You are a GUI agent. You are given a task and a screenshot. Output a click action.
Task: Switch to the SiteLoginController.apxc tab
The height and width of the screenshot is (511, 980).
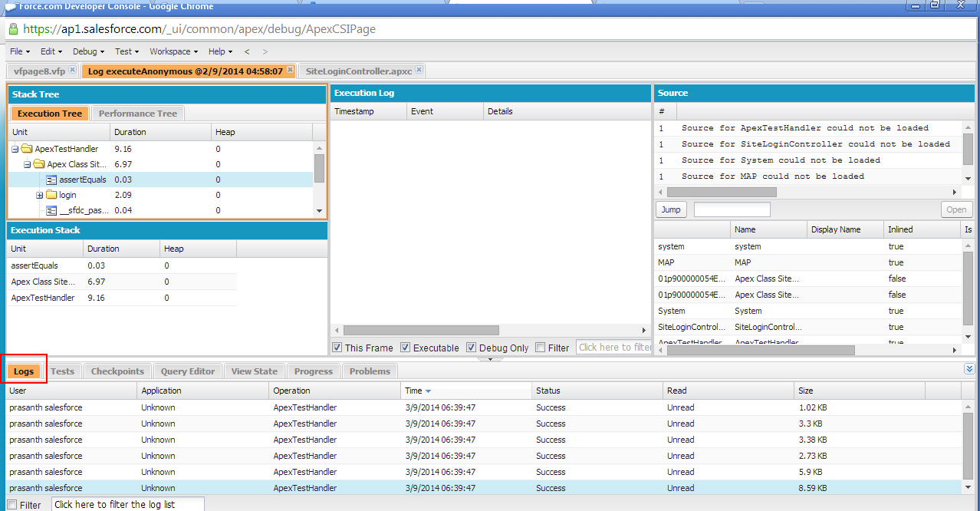[358, 71]
